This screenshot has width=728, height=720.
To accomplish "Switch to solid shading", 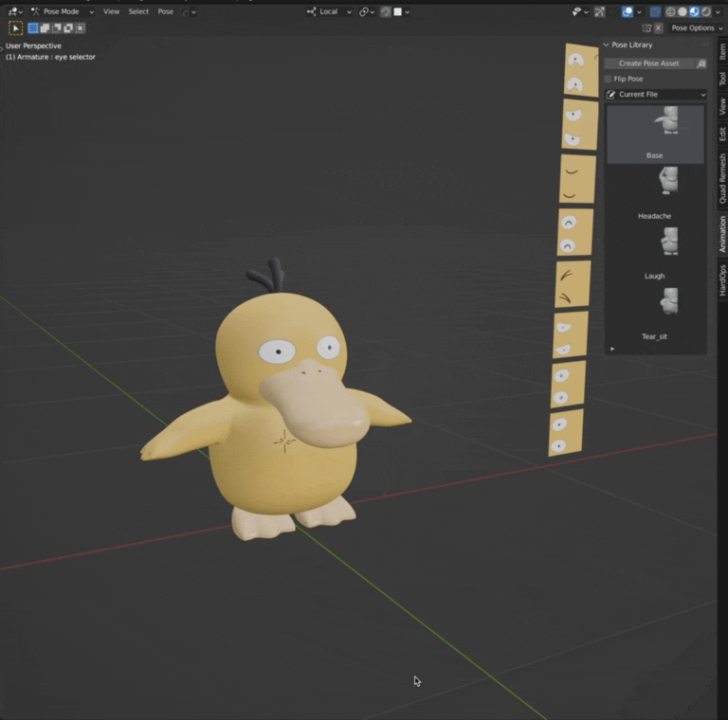I will click(x=682, y=12).
